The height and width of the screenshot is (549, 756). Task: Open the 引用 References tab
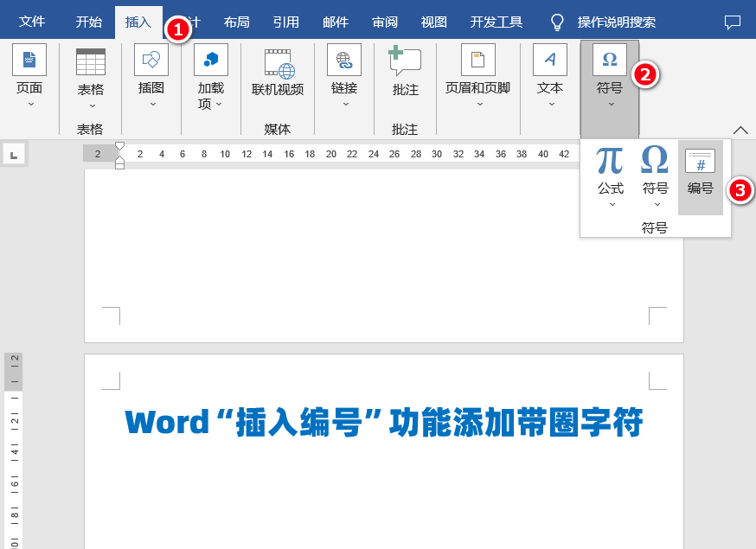[286, 22]
